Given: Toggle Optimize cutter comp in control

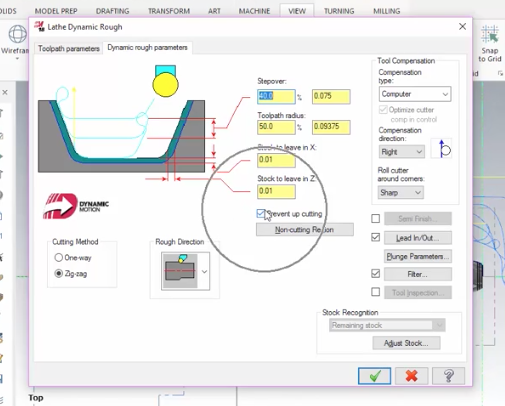Looking at the screenshot, I should pos(383,110).
